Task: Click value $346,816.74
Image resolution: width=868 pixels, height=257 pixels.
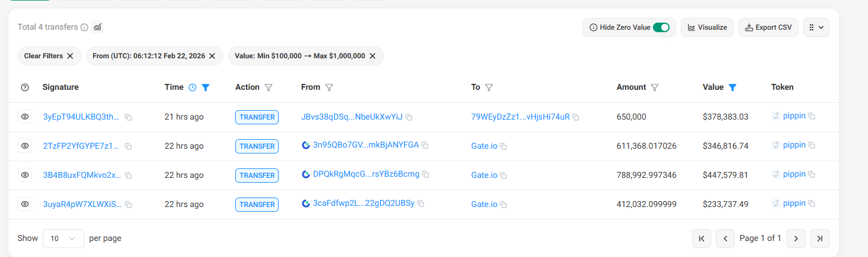Action: point(725,146)
